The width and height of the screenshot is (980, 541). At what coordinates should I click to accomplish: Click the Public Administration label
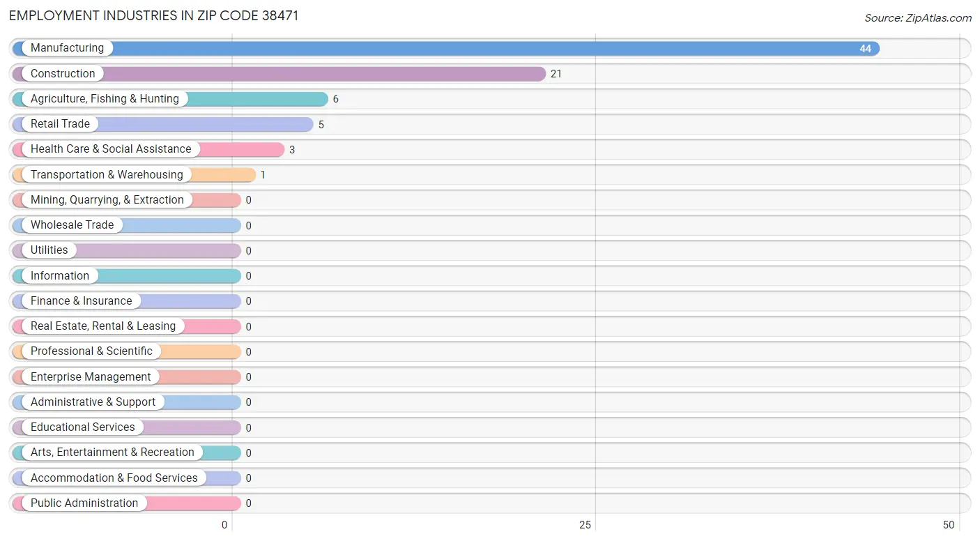click(x=84, y=503)
